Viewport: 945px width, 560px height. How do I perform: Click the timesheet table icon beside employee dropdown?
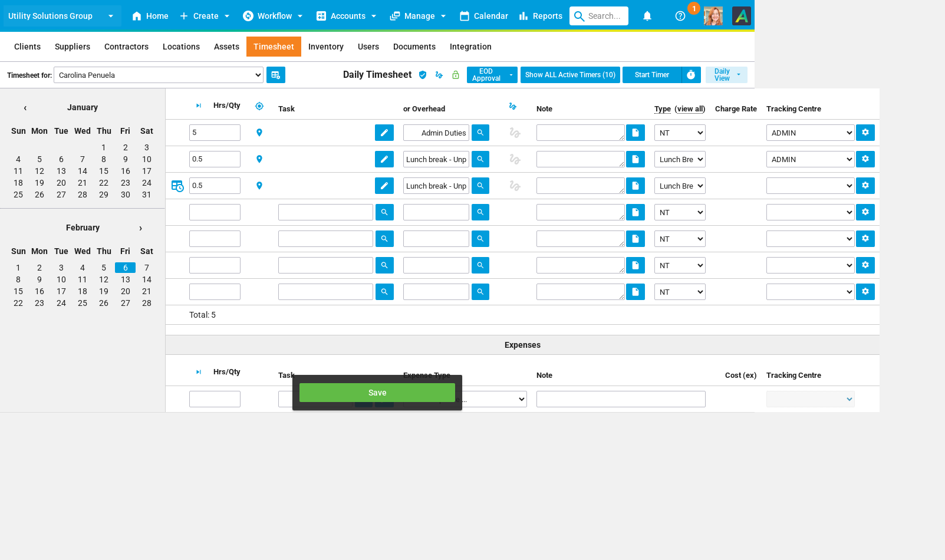point(275,75)
